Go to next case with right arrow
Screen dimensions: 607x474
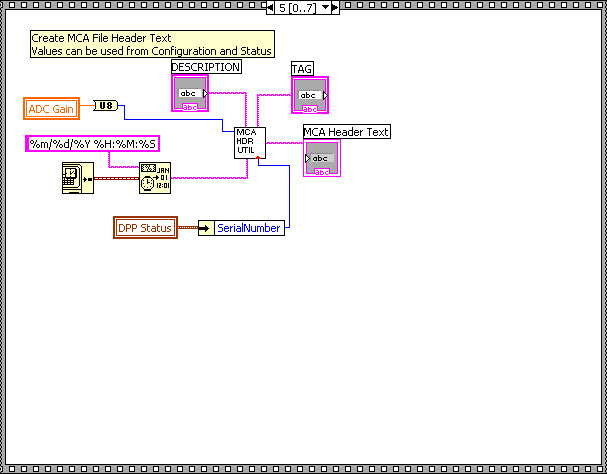(336, 8)
